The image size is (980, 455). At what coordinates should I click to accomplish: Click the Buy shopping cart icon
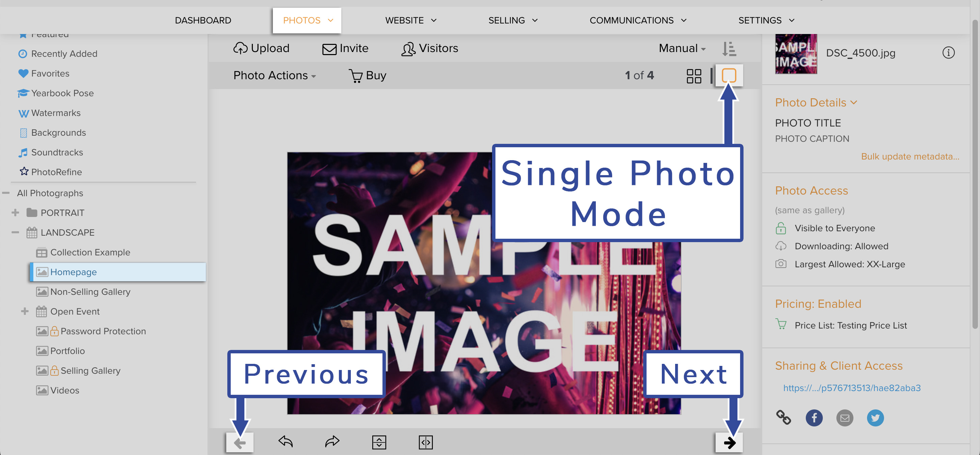tap(356, 75)
